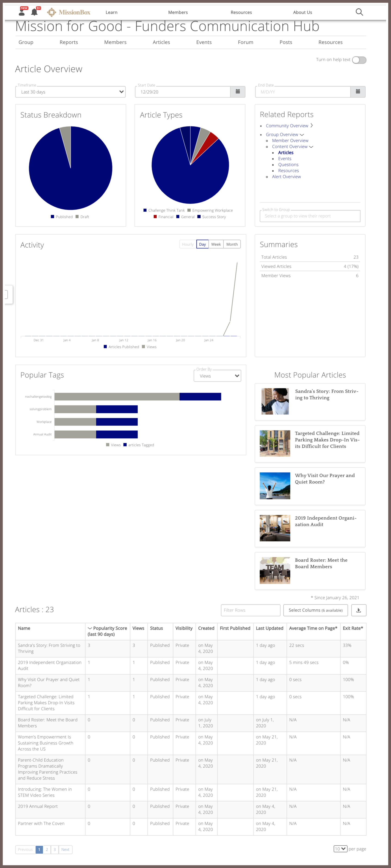Click the Start Date text field

pyautogui.click(x=183, y=92)
